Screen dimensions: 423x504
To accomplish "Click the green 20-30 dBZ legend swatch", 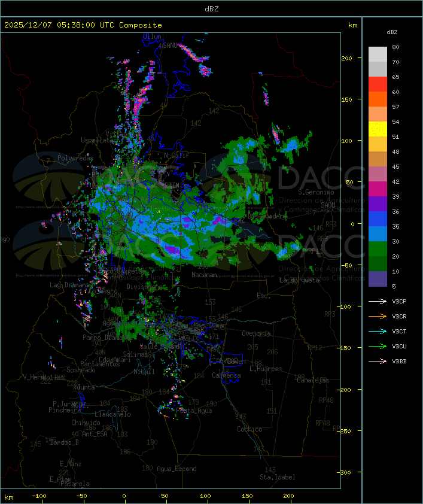I will [378, 249].
